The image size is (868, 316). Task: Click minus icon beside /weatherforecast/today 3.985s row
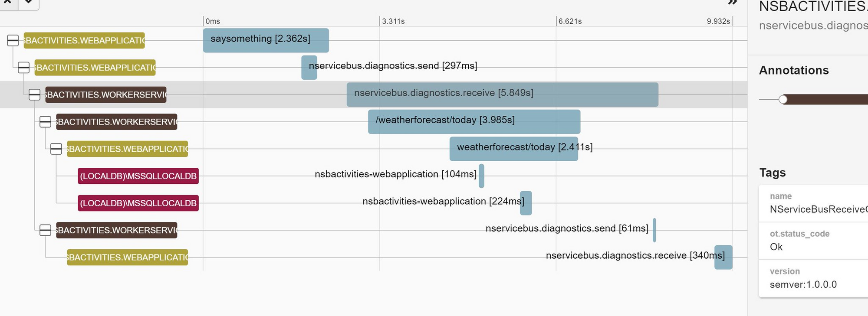tap(45, 122)
